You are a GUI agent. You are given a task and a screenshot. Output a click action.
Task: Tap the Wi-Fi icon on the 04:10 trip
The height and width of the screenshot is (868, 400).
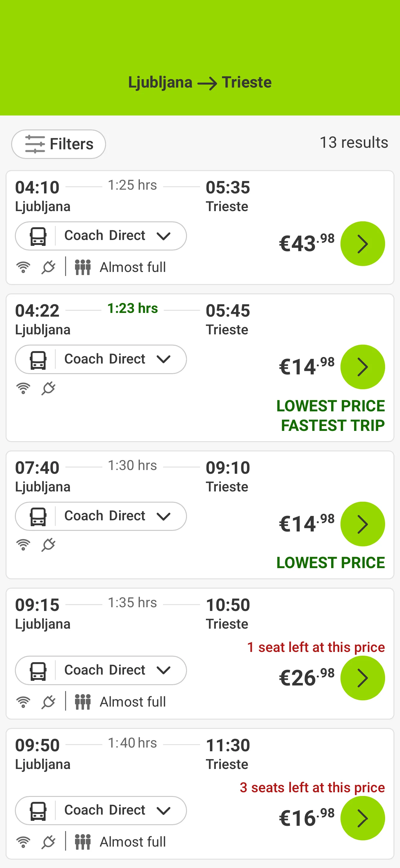[23, 267]
